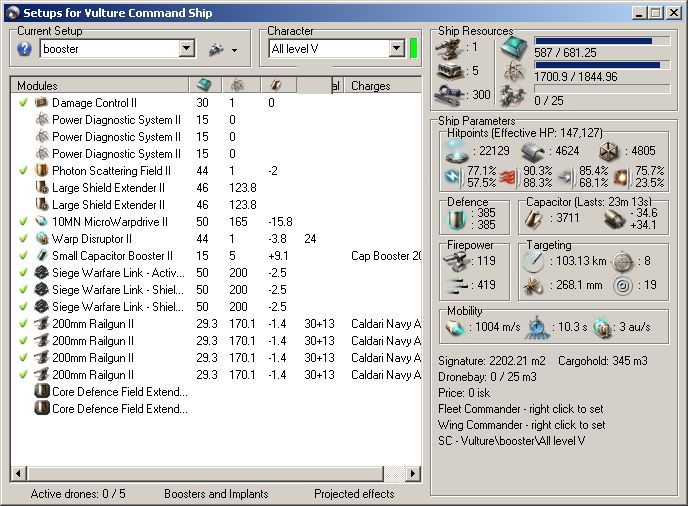This screenshot has height=506, width=688.
Task: Select the first Power Diagnostic System II row
Action: (x=216, y=119)
